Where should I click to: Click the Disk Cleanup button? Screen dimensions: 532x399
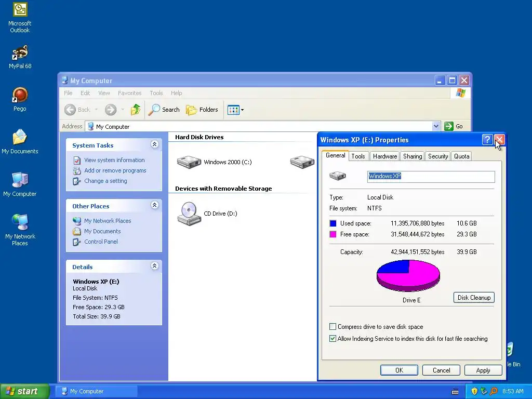click(474, 298)
